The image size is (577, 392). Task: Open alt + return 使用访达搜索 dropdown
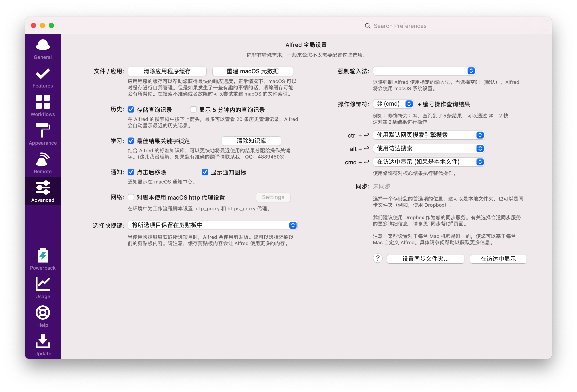tap(429, 148)
